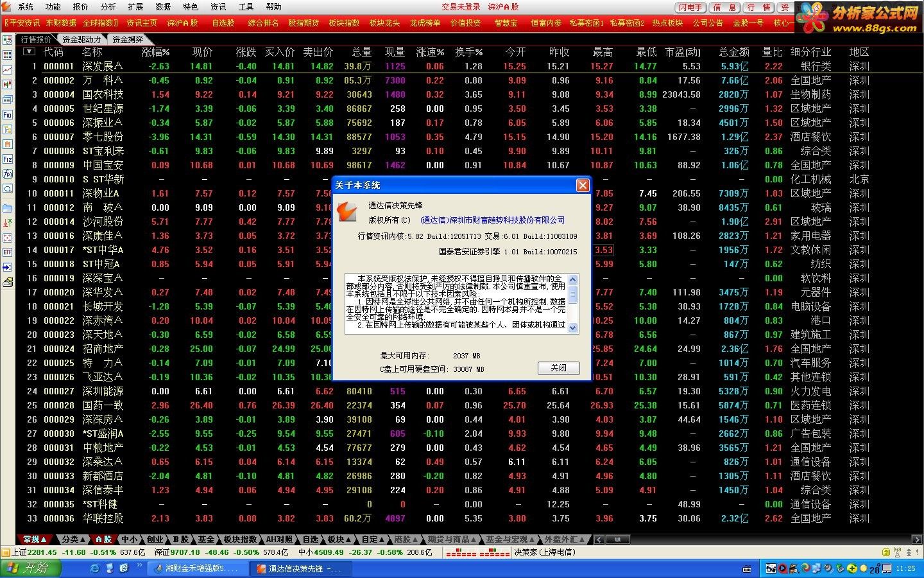Click the sidebar Fin icon
The height and width of the screenshot is (578, 924).
[7, 114]
